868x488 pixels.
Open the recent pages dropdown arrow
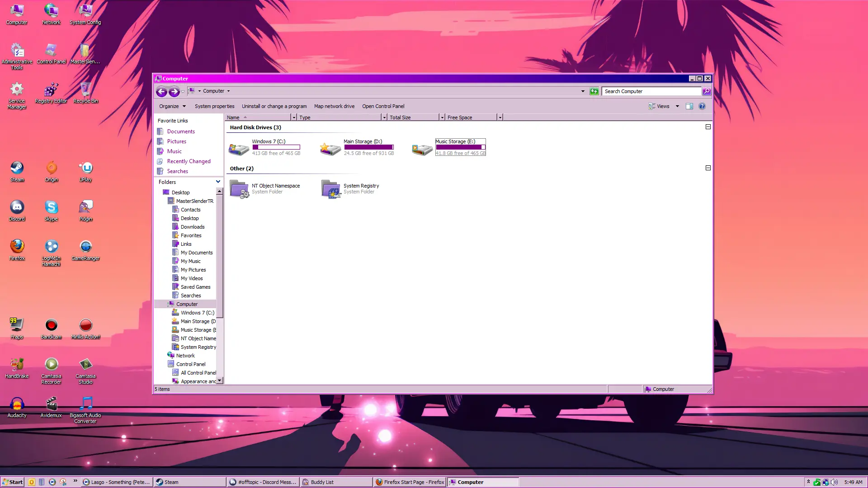pyautogui.click(x=183, y=92)
